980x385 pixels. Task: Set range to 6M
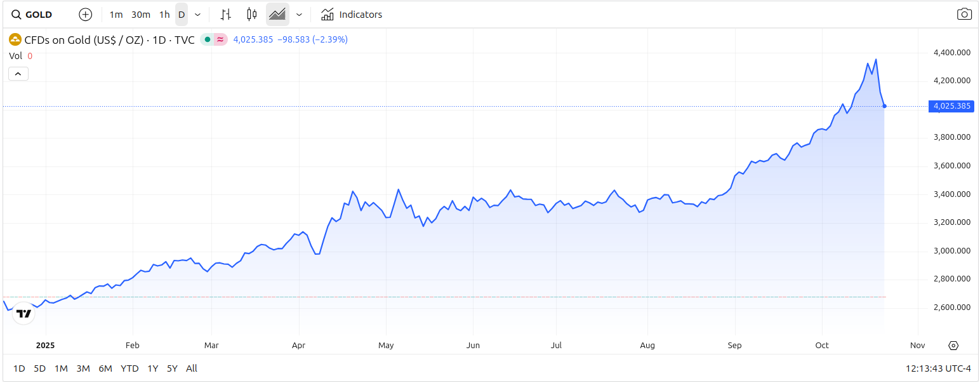[x=105, y=368]
